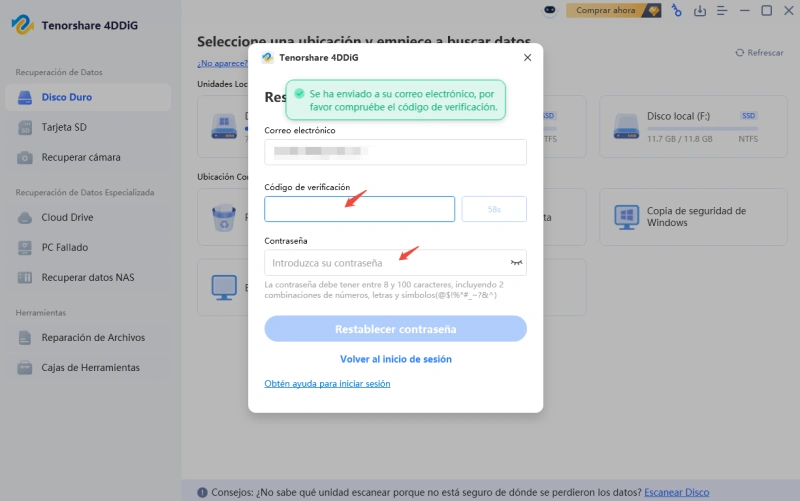Click Copia de seguridad de Windows card
The width and height of the screenshot is (800, 501).
pos(693,217)
